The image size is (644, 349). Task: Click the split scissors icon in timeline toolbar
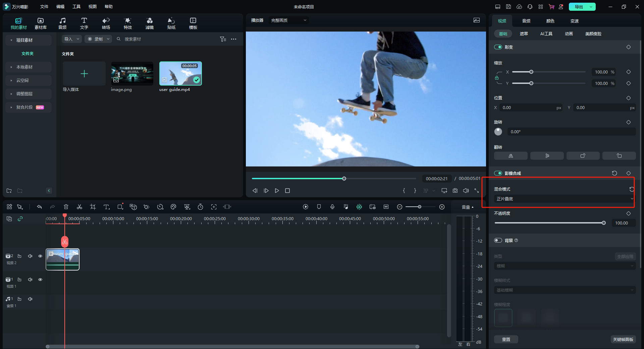[x=79, y=207]
